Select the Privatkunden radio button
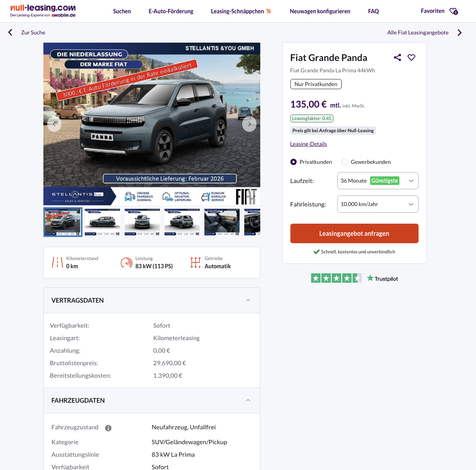 (293, 162)
